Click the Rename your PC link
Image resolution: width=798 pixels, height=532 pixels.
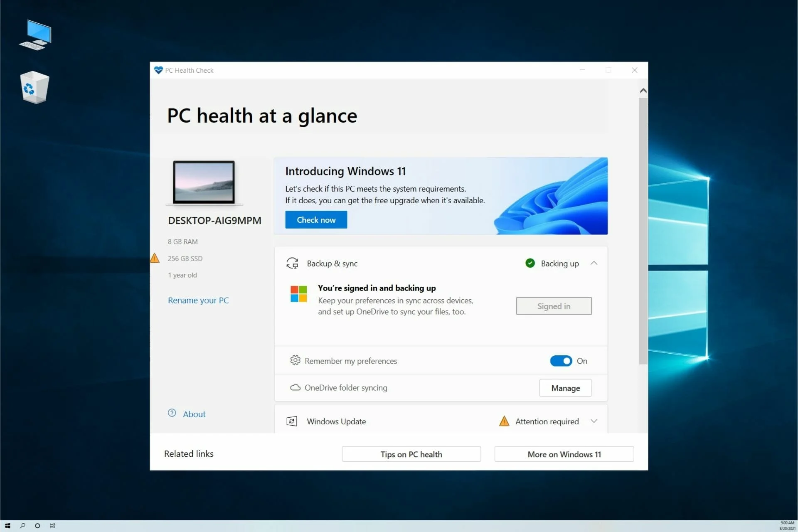[x=198, y=300]
